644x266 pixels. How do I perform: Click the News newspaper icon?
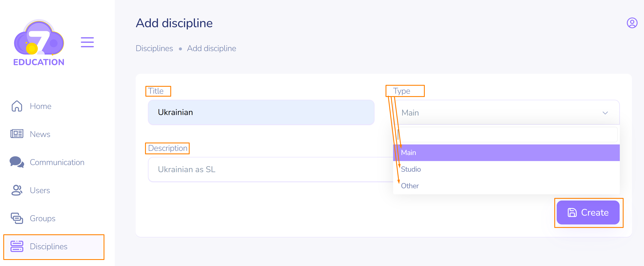tap(17, 134)
